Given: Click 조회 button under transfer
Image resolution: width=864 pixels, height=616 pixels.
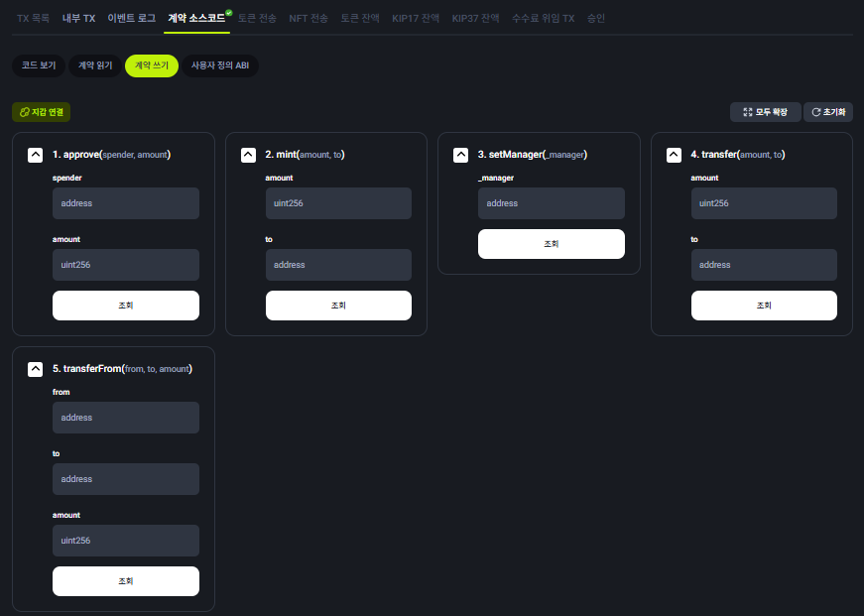Looking at the screenshot, I should pos(764,306).
